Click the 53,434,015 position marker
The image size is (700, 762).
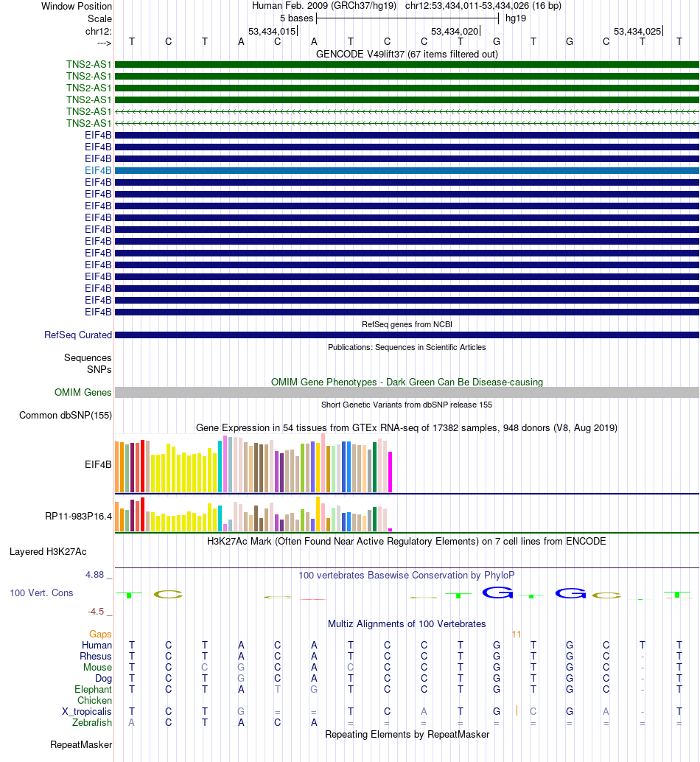click(x=272, y=31)
